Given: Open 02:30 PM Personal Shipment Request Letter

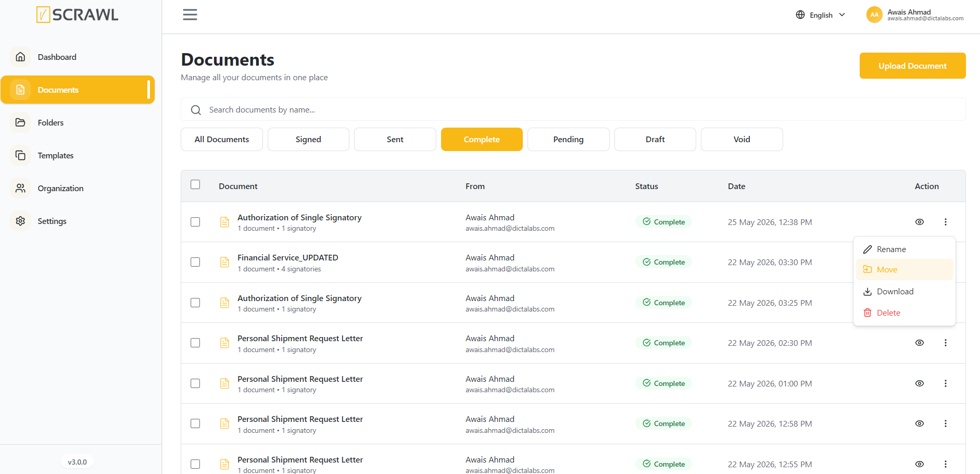Looking at the screenshot, I should [x=300, y=339].
